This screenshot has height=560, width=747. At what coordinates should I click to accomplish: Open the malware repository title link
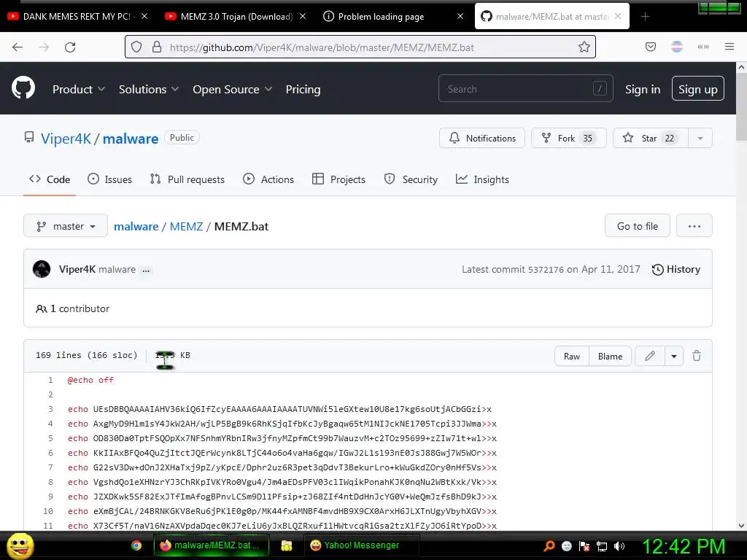(x=131, y=139)
